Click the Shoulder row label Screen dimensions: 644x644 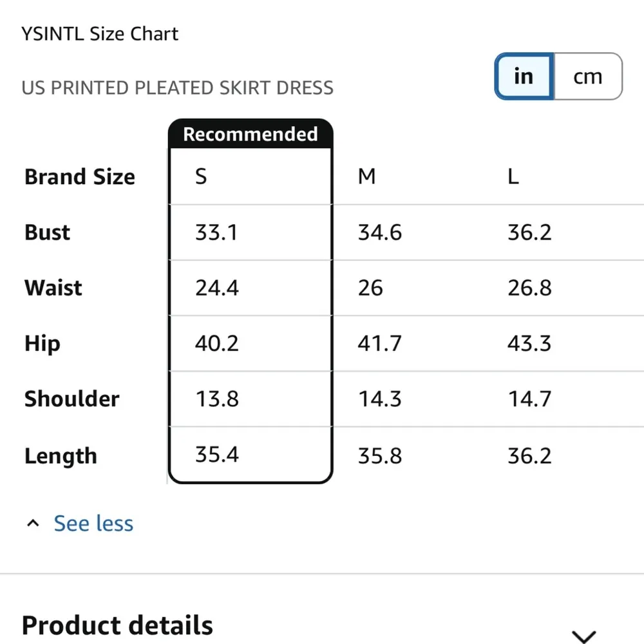[x=71, y=399]
